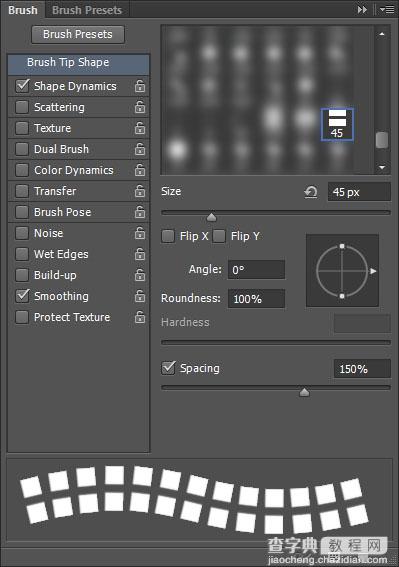Enable the Scattering checkbox
The image size is (399, 567).
(22, 107)
